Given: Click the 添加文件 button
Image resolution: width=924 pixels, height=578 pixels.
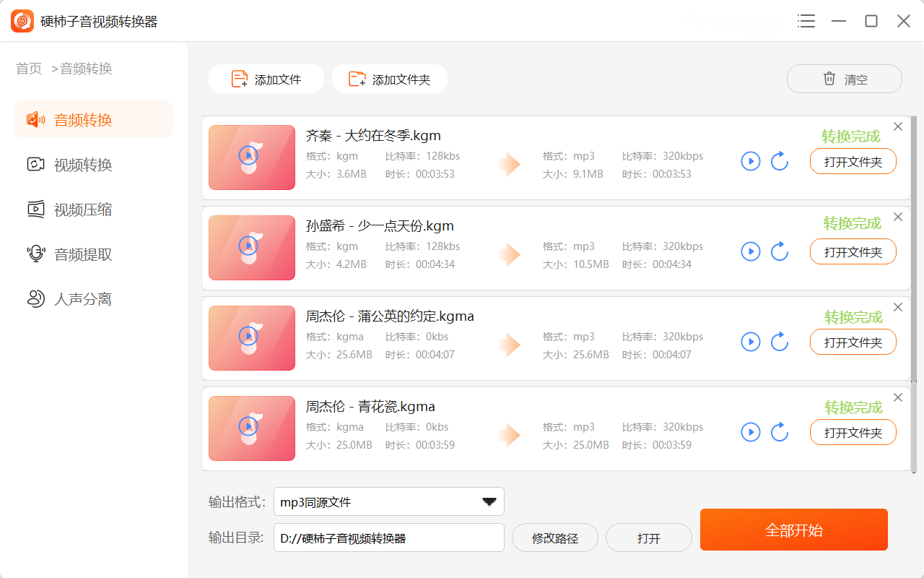Looking at the screenshot, I should 266,79.
